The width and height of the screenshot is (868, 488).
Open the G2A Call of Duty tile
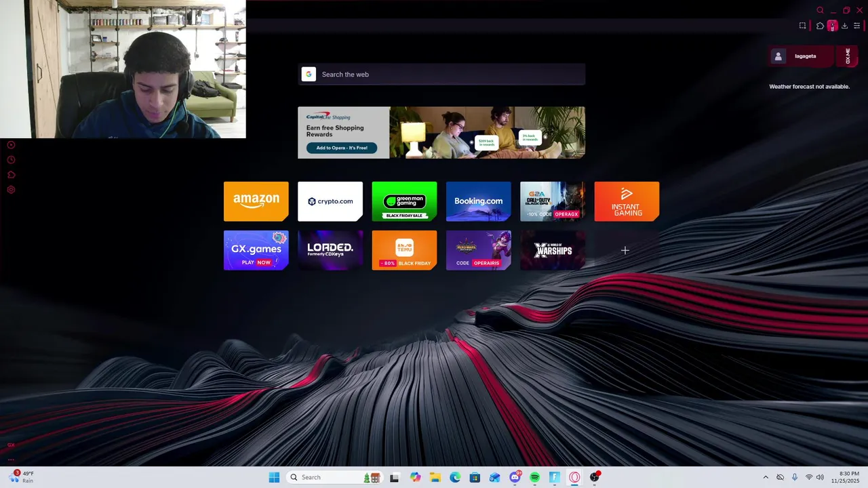pos(553,201)
